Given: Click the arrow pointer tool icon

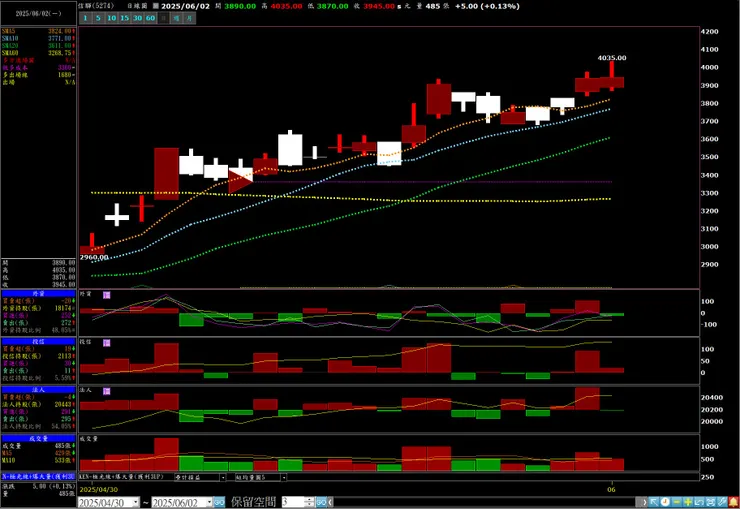Looking at the screenshot, I should coord(654,502).
